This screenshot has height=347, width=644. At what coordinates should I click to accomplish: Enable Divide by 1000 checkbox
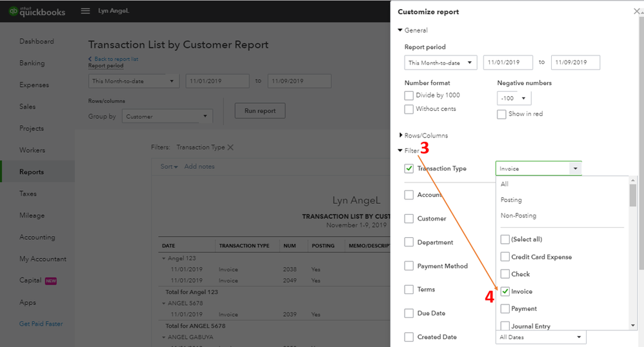[x=408, y=95]
